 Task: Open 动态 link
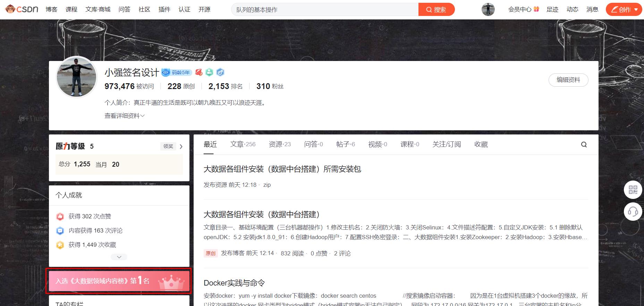pyautogui.click(x=573, y=9)
